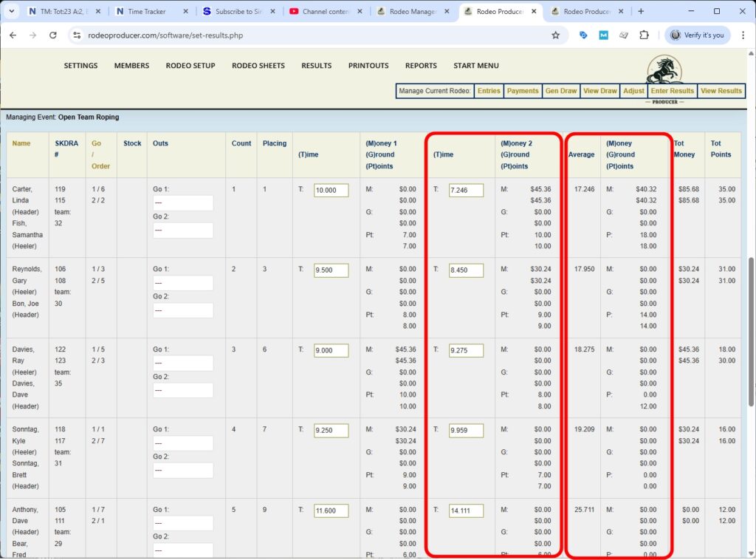Open the Payments screen
Image resolution: width=756 pixels, height=560 pixels.
tap(523, 91)
